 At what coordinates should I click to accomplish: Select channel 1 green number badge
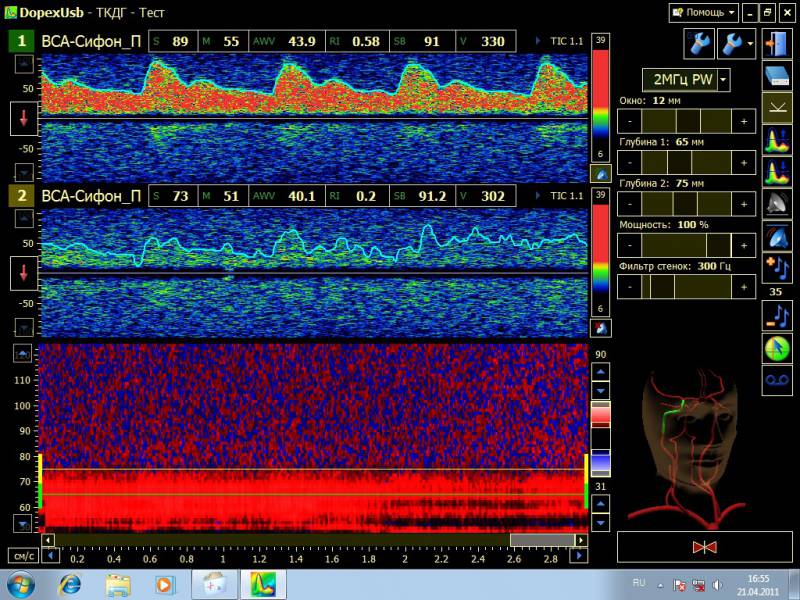(x=21, y=41)
